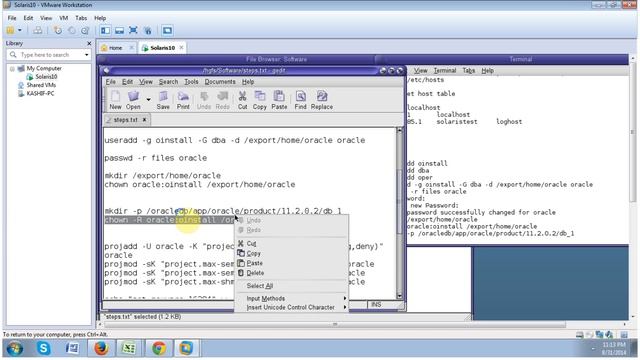This screenshot has height=360, width=640.
Task: Click the Windows Start button
Action: point(15,349)
